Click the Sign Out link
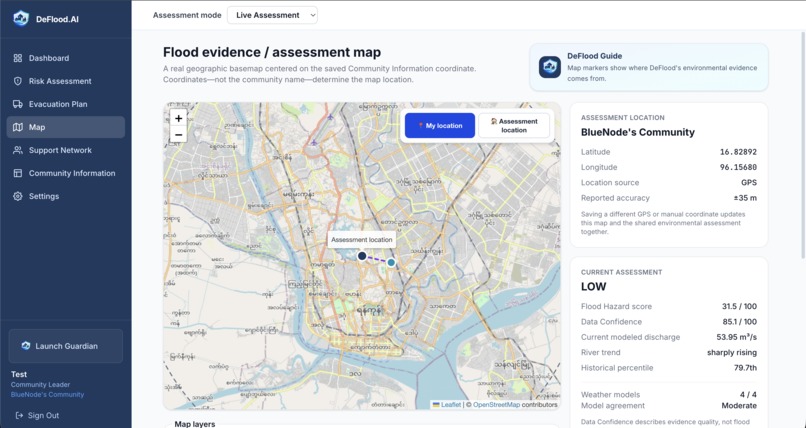 pos(37,415)
